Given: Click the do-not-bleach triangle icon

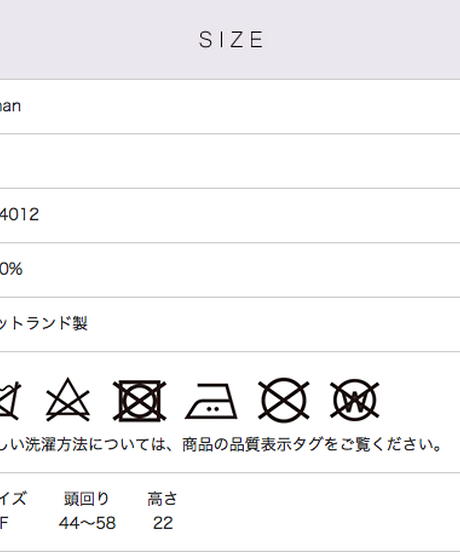Looking at the screenshot, I should click(x=68, y=400).
